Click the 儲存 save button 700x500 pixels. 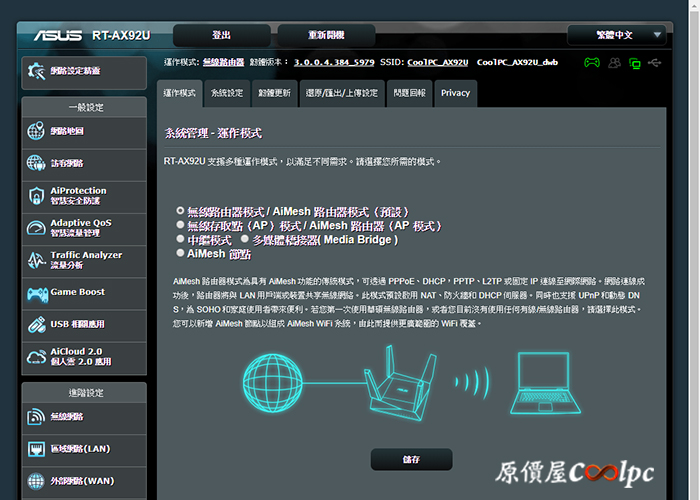412,459
